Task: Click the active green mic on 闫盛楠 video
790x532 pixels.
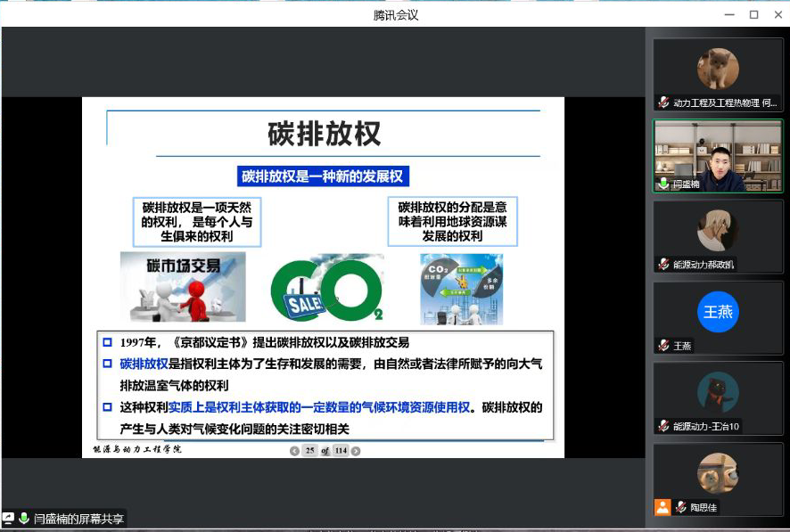Action: click(x=663, y=184)
